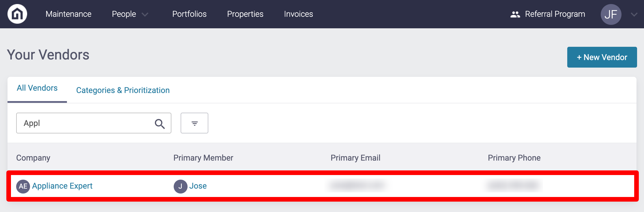This screenshot has width=644, height=212.
Task: Click the Referral Program people icon
Action: 515,14
